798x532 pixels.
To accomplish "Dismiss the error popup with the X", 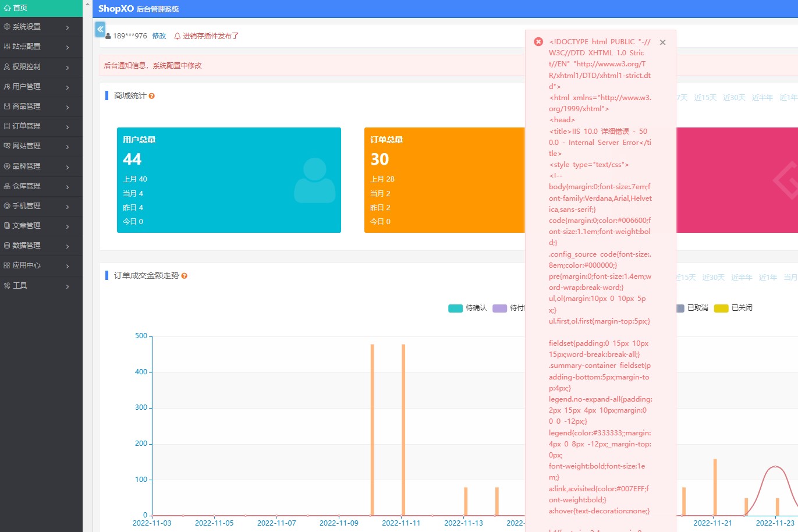I will (x=662, y=42).
